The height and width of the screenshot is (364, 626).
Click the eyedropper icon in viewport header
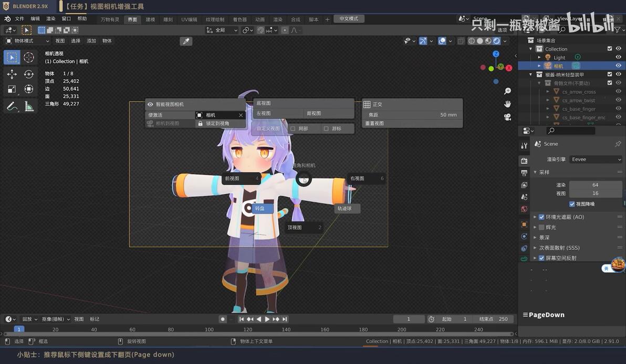[186, 41]
